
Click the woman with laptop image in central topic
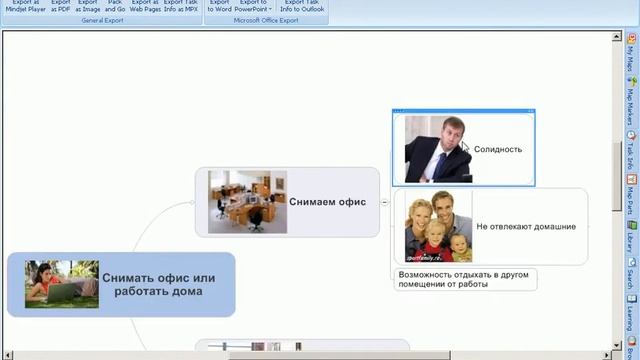tap(62, 284)
